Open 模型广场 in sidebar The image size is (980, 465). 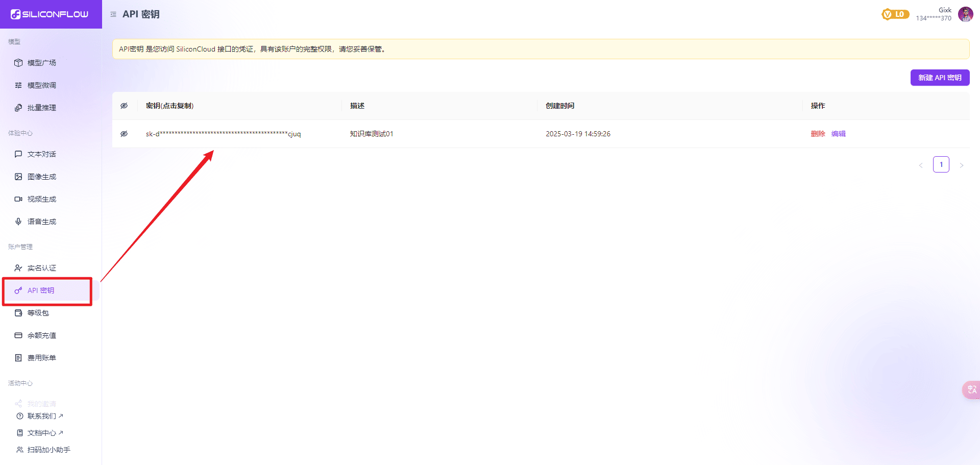tap(42, 63)
